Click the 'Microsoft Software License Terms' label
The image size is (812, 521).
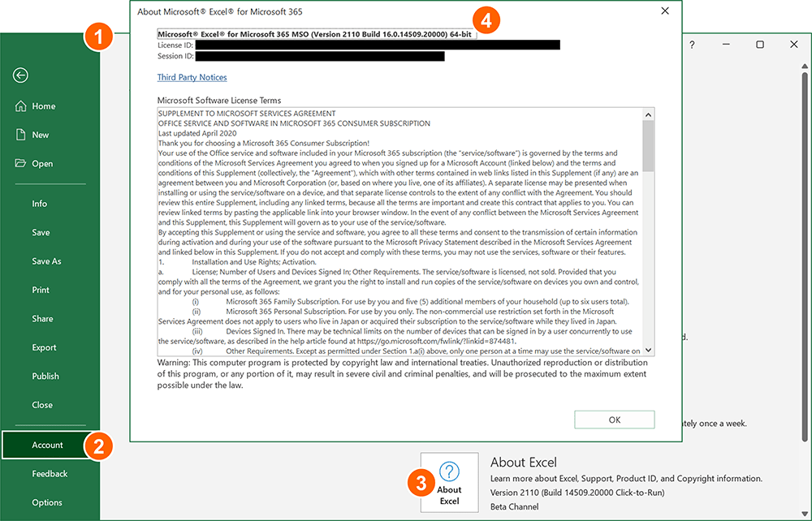pos(219,101)
